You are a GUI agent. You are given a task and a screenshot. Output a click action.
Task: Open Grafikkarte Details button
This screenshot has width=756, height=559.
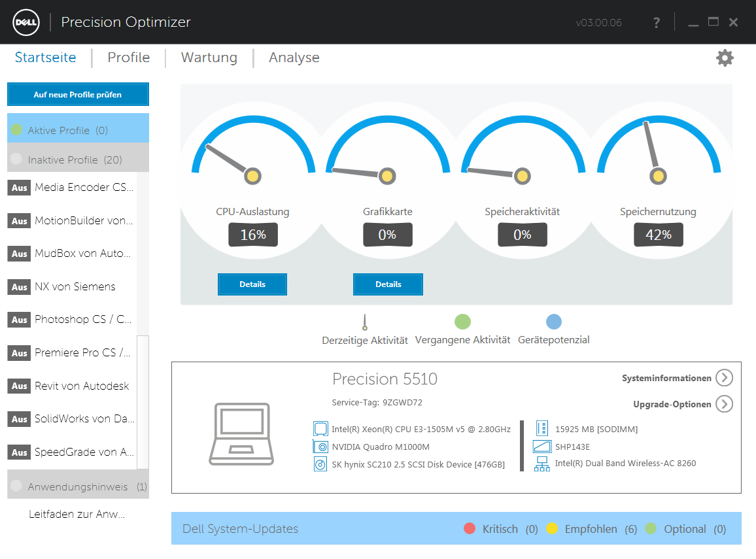click(388, 284)
